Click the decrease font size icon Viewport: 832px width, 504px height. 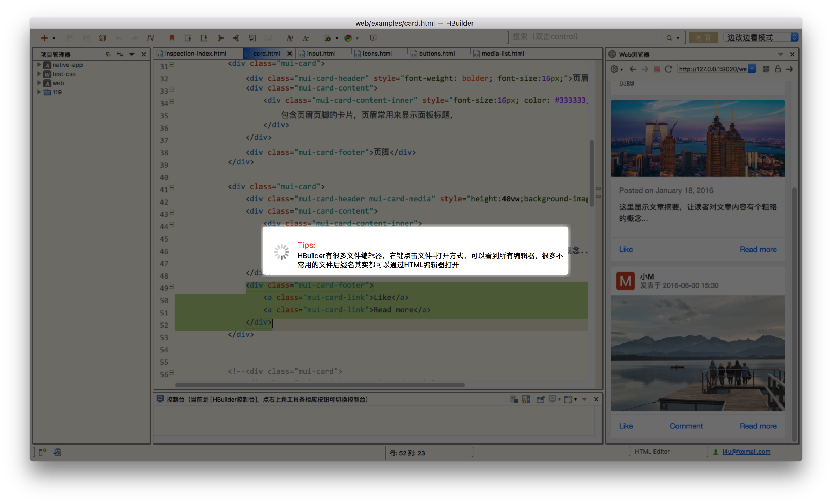coord(306,38)
